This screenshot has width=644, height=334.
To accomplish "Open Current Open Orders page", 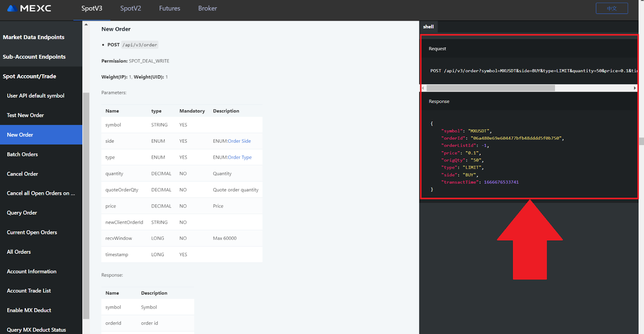I will pyautogui.click(x=32, y=232).
